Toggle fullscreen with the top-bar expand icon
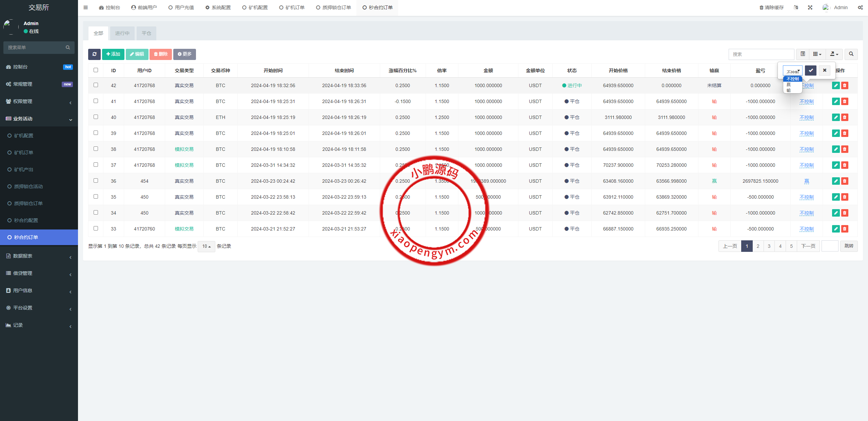The image size is (868, 421). pos(810,7)
